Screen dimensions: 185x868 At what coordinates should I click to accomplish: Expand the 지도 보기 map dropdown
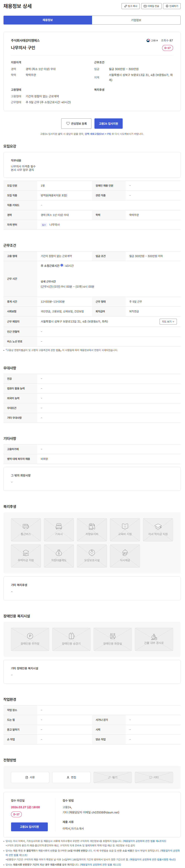tap(168, 321)
